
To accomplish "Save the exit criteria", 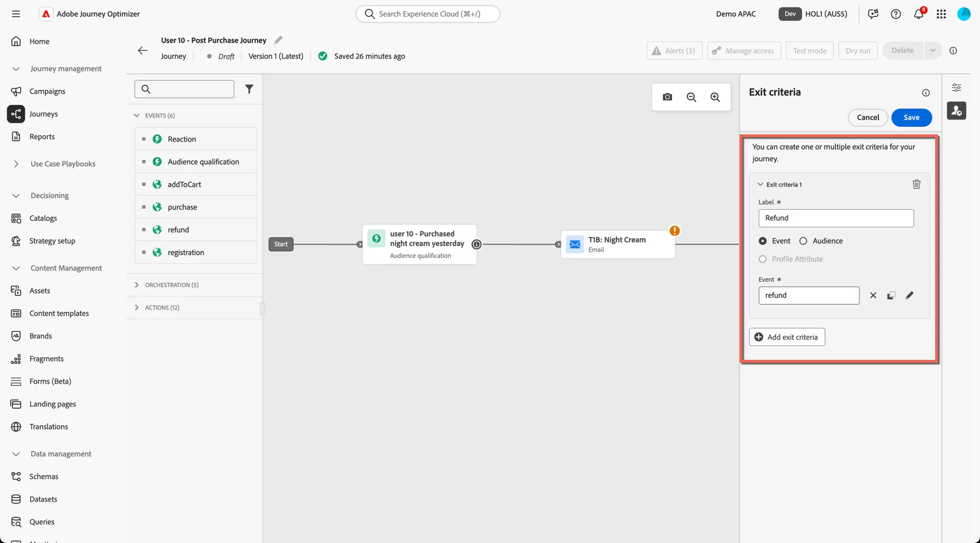I will pos(911,117).
